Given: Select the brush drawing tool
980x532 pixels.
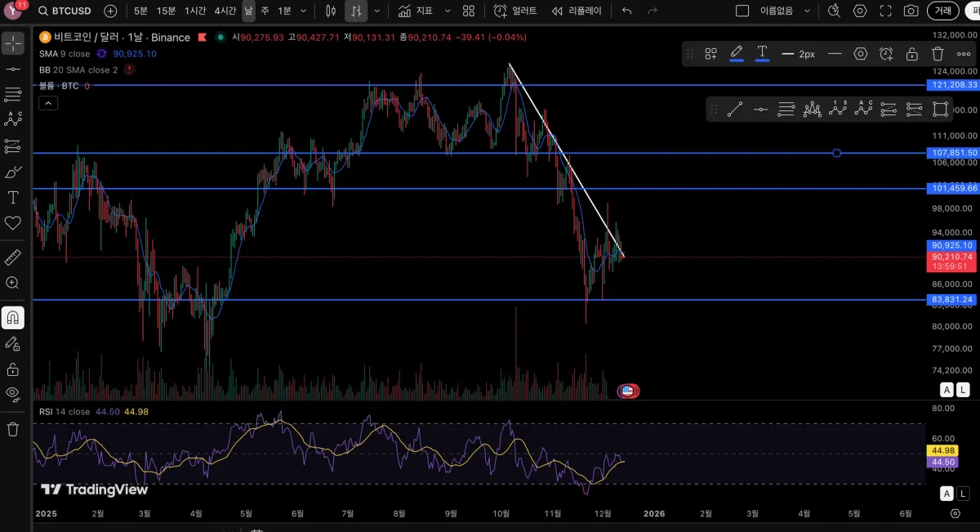Looking at the screenshot, I should coord(13,172).
